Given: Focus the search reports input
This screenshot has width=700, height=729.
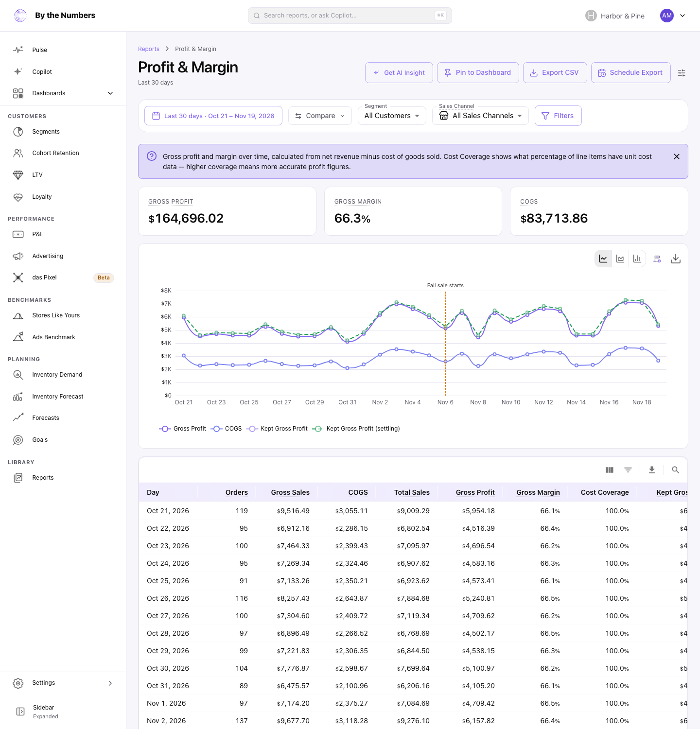Looking at the screenshot, I should click(350, 16).
